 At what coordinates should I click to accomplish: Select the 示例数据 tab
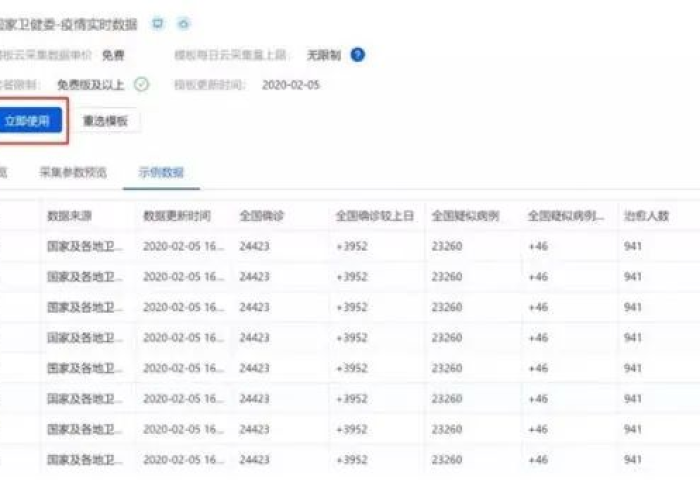(161, 172)
